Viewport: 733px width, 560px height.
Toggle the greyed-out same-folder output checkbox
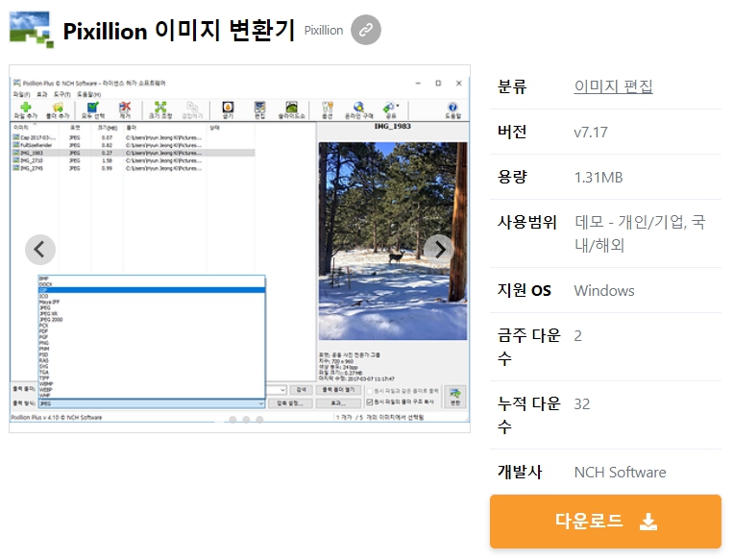(x=369, y=391)
